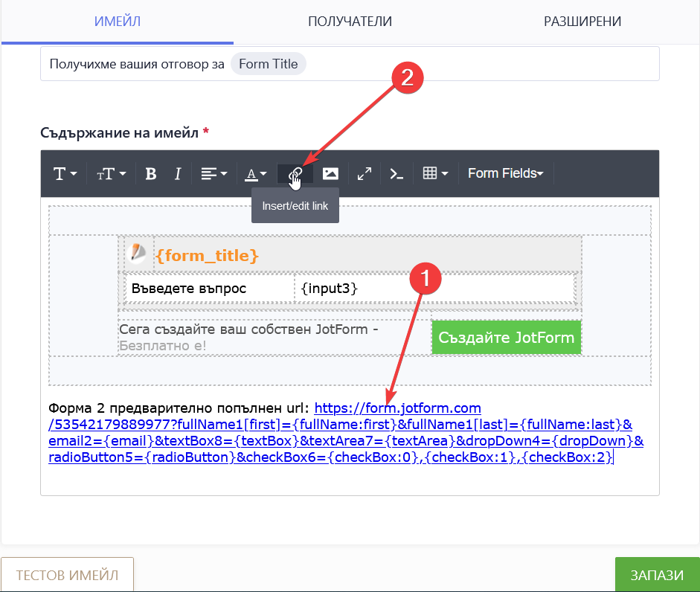
Task: Switch to the РАЗШИРЕНИ tab
Action: 582,22
